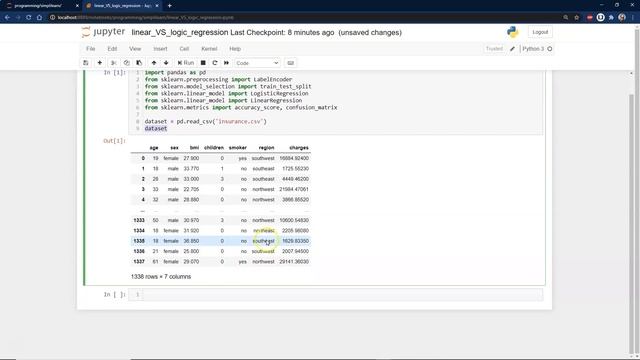Viewport: 640px width, 360px height.
Task: Move selected cell down arrow
Action: pyautogui.click(x=166, y=63)
